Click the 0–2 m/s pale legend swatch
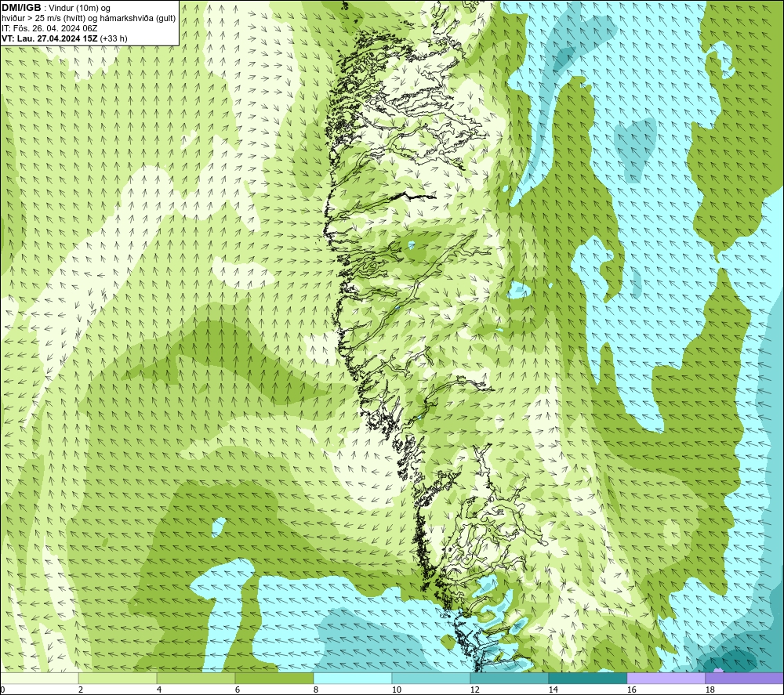The width and height of the screenshot is (784, 695). [x=39, y=678]
